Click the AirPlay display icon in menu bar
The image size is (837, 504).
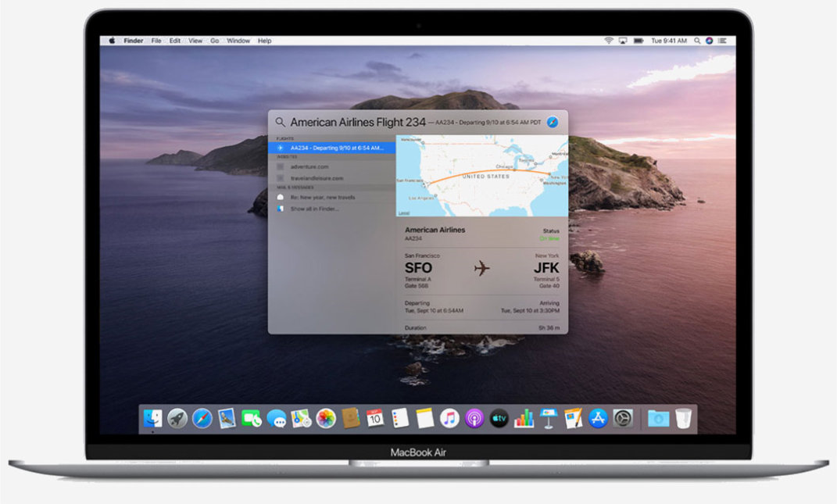(623, 41)
